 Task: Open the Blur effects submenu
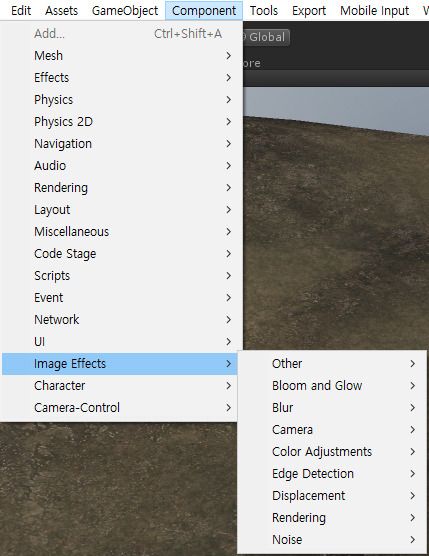(x=332, y=407)
